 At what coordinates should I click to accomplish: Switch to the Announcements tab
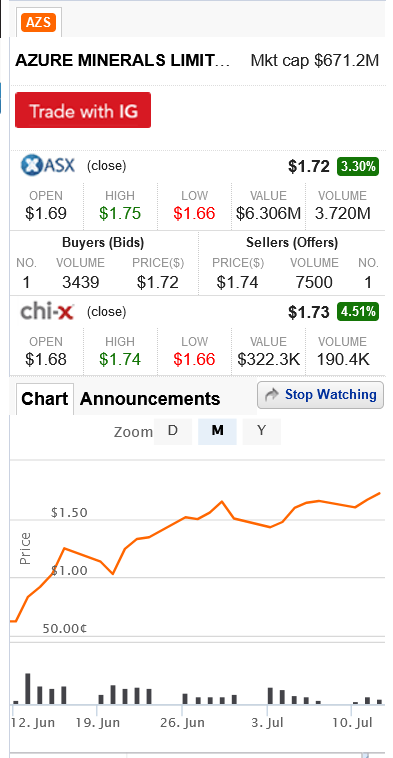(150, 399)
